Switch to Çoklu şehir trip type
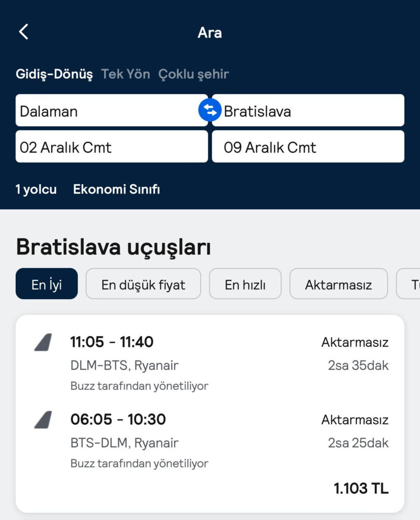 [x=193, y=74]
